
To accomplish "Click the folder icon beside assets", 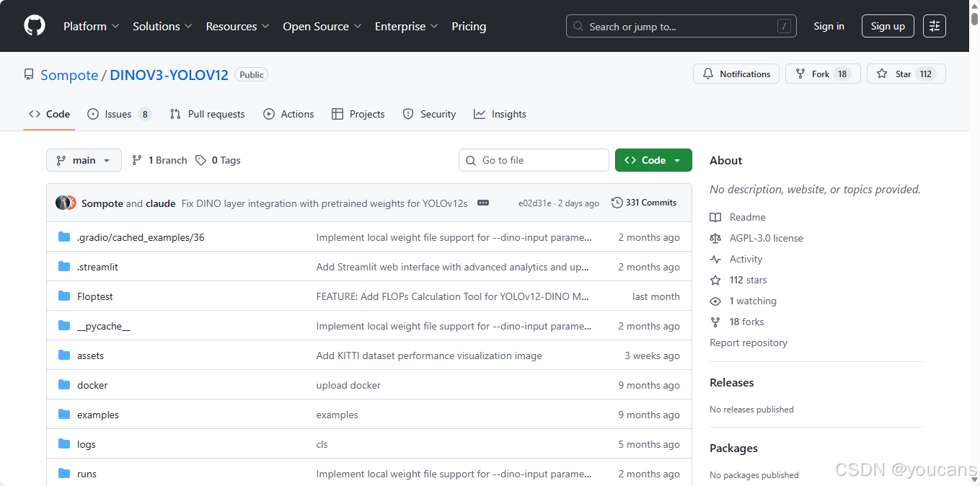I will point(64,355).
